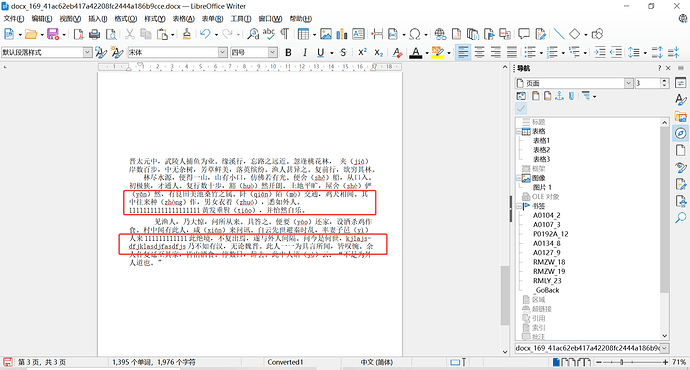Open the 工具 menu
The width and height of the screenshot is (690, 370).
[x=241, y=18]
